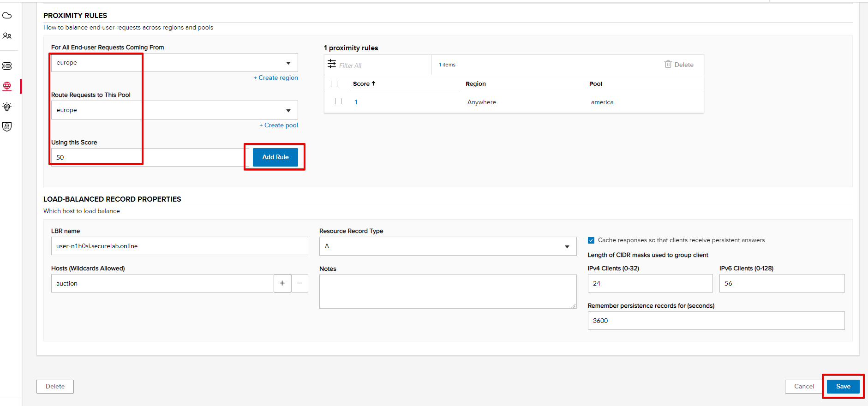Remove host with minus button
This screenshot has width=868, height=406.
coord(299,283)
